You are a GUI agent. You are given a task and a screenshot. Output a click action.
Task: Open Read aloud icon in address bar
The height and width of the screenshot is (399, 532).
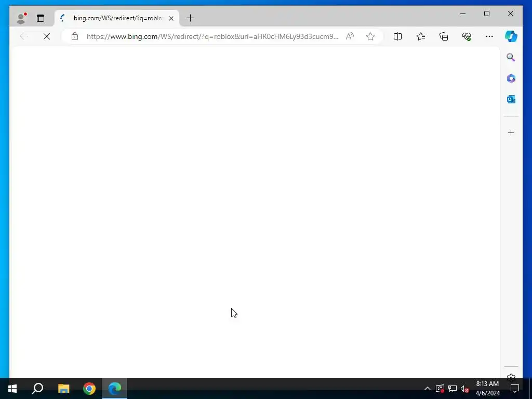coord(350,36)
